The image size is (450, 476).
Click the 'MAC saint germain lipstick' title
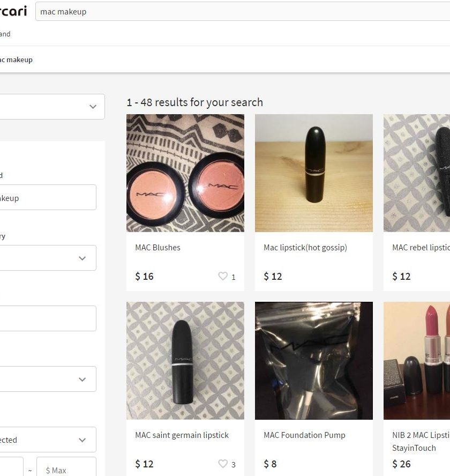[182, 435]
